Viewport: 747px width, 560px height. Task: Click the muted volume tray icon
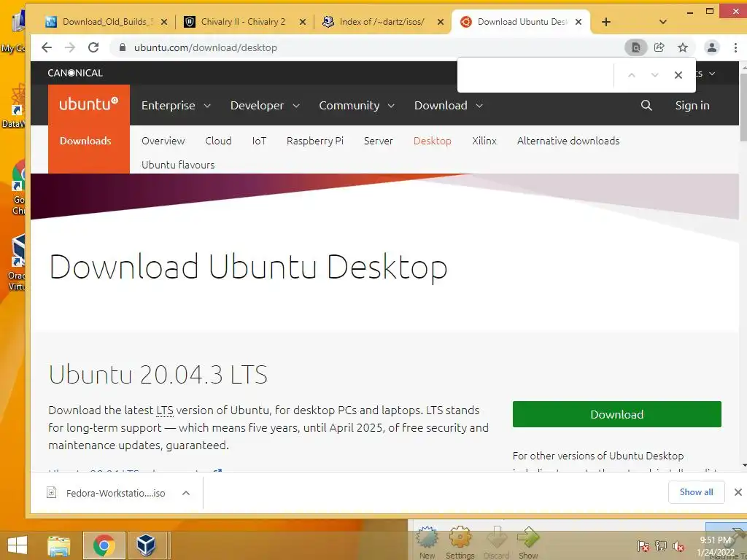click(678, 546)
